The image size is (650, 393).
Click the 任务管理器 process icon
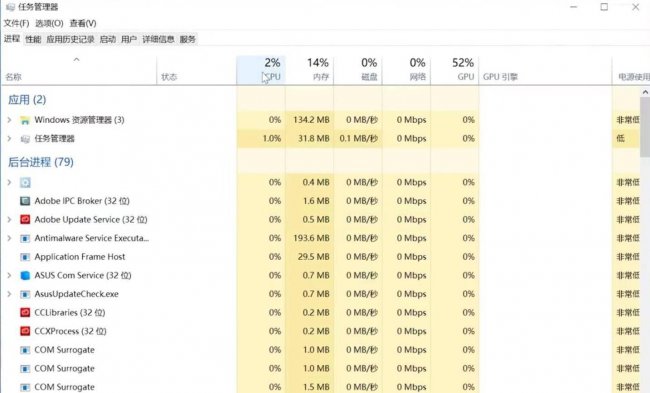click(x=25, y=139)
